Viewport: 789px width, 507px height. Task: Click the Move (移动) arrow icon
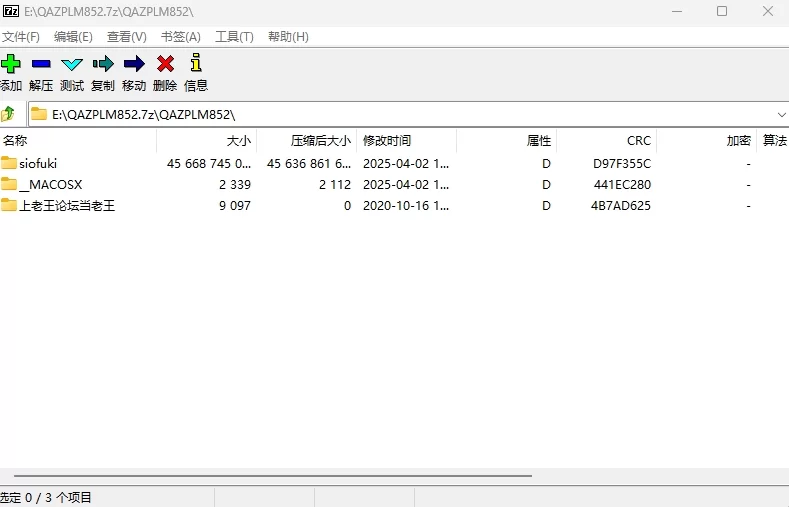[x=134, y=64]
